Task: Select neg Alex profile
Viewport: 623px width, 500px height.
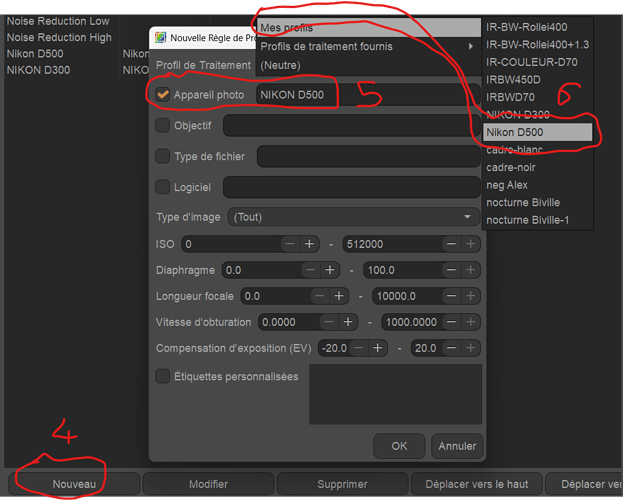Action: (x=537, y=185)
